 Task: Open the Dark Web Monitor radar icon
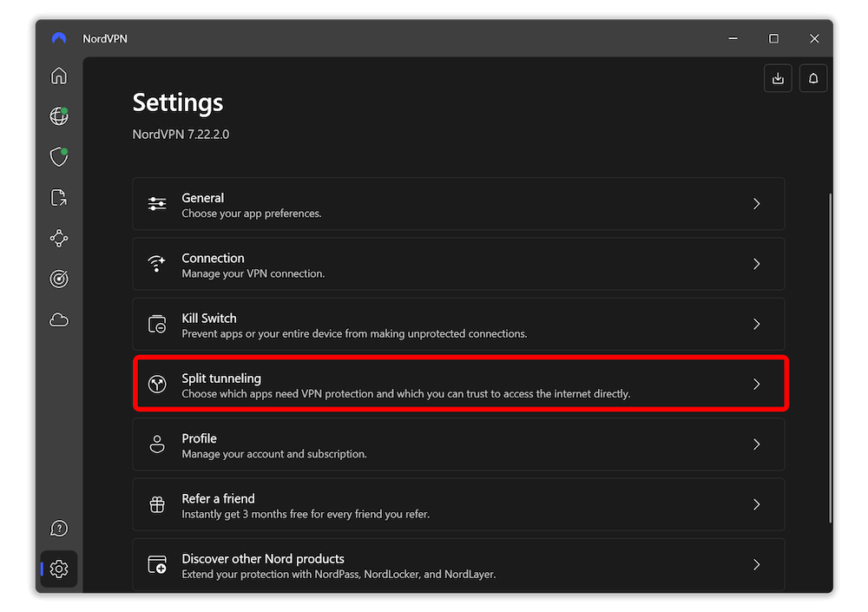[59, 279]
